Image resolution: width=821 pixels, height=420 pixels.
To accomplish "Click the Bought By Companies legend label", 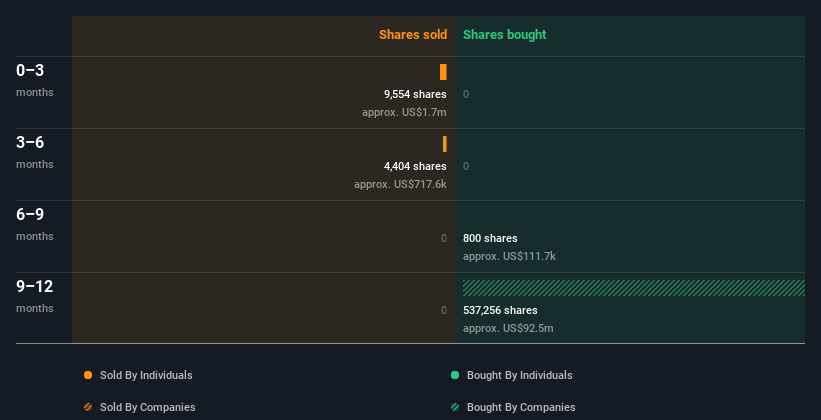I will tap(521, 407).
